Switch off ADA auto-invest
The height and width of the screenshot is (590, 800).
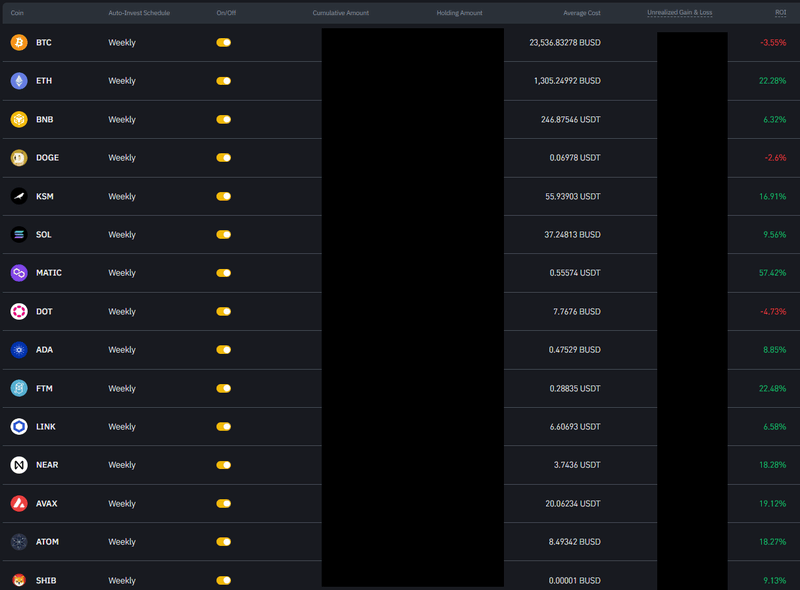[x=223, y=350]
